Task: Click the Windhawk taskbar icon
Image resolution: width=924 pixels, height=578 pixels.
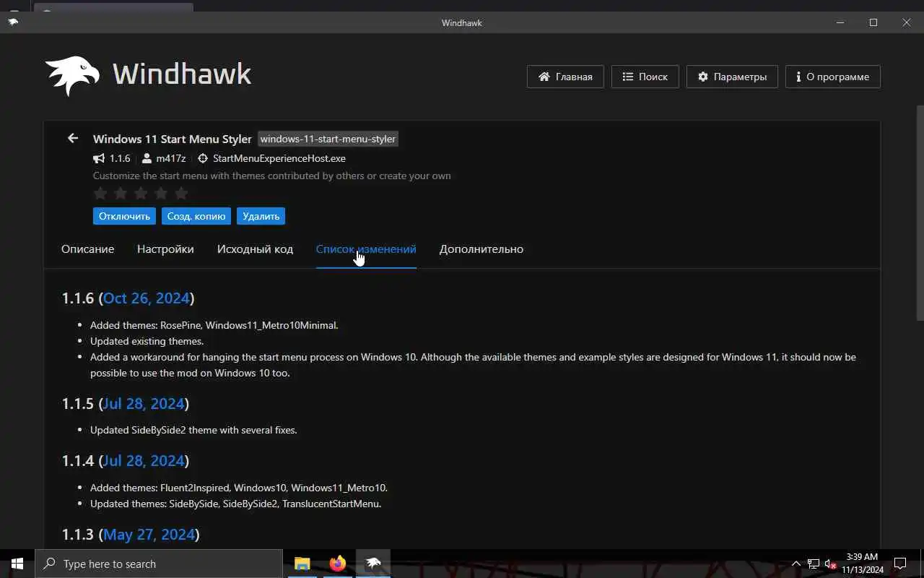Action: (x=373, y=564)
